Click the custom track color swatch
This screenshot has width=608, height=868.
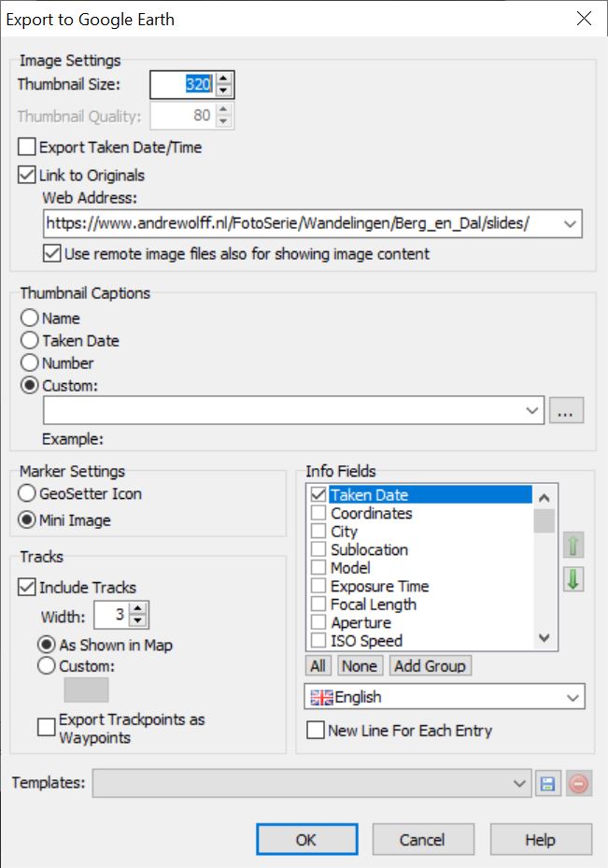86,690
